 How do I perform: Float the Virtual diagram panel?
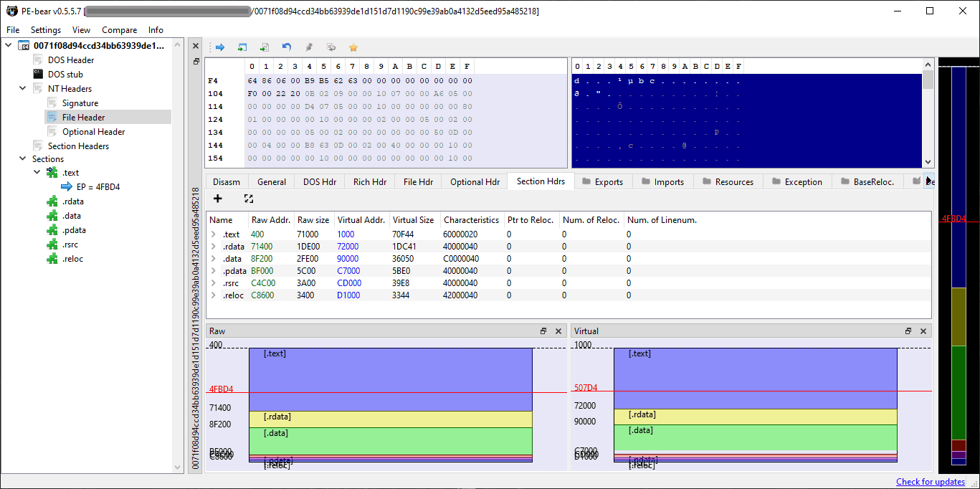tap(908, 331)
